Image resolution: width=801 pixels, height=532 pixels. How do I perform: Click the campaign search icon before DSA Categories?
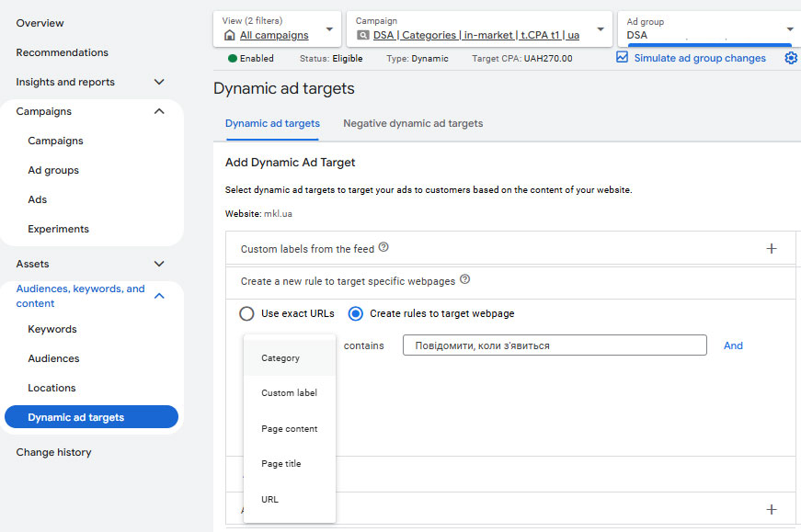363,36
